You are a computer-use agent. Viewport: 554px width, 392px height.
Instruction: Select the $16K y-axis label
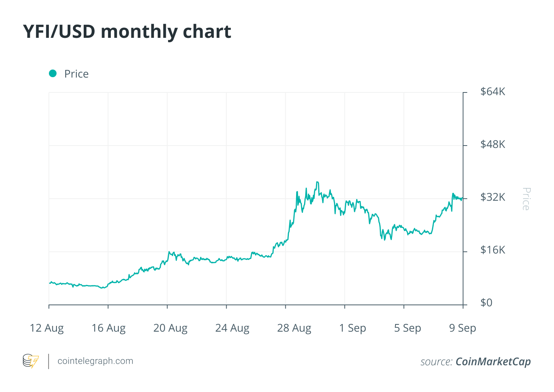492,250
